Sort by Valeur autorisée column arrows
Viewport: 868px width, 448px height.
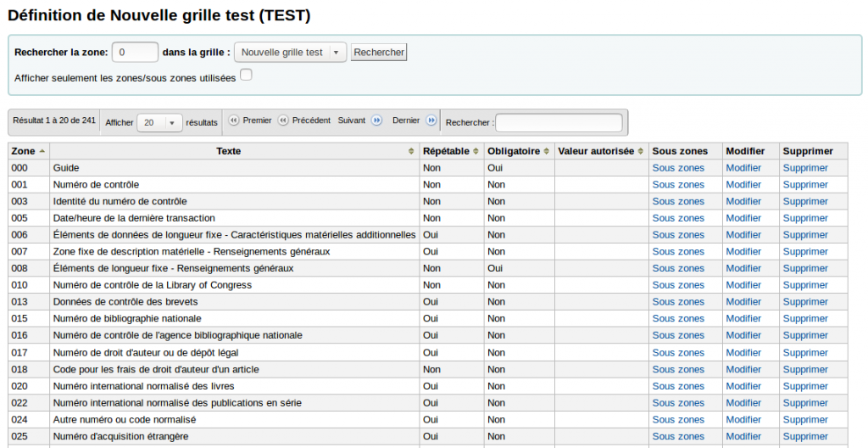[641, 151]
